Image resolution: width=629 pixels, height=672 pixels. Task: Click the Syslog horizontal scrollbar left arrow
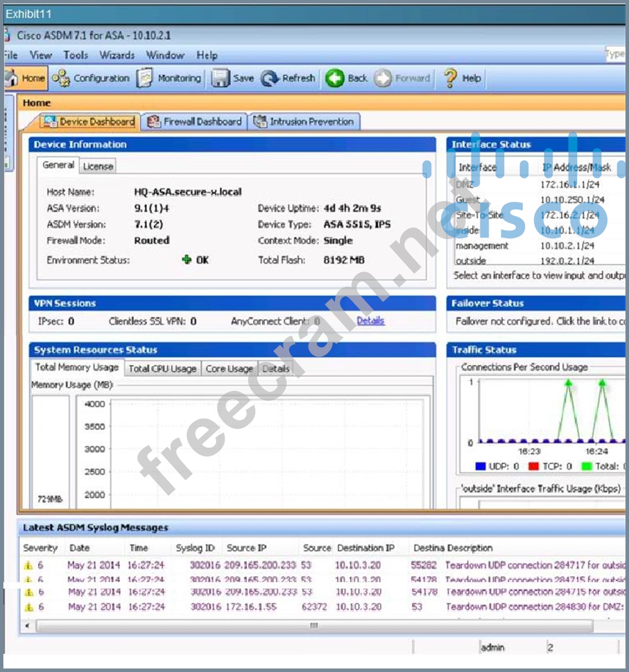click(27, 626)
